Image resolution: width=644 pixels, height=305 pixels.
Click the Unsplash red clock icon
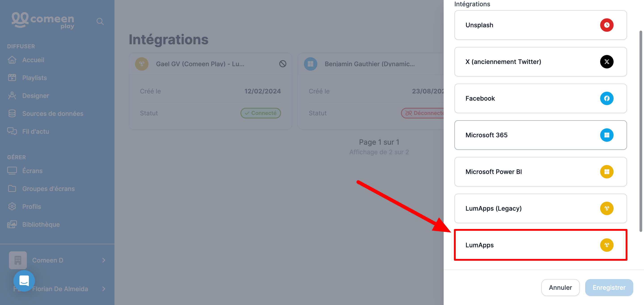click(x=606, y=25)
